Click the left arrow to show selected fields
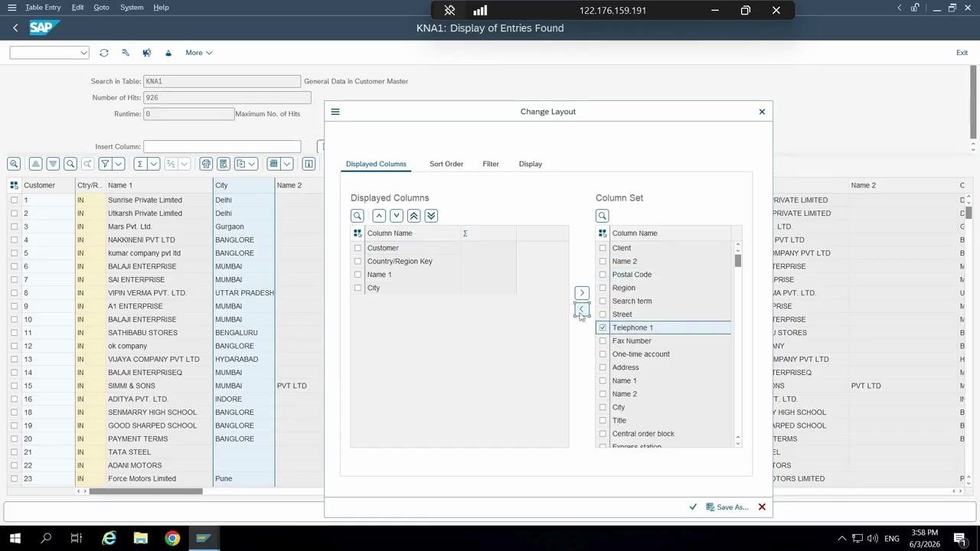980x551 pixels. [582, 309]
